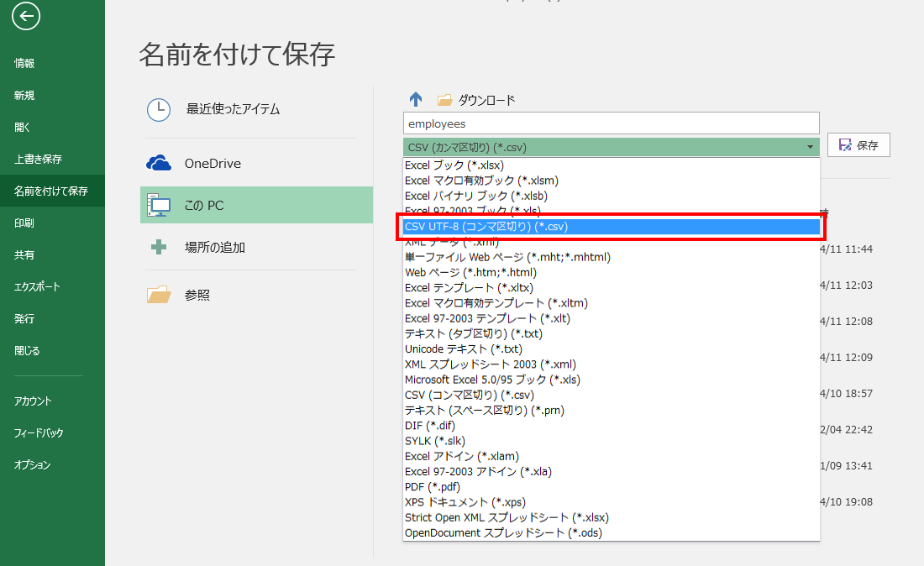924x566 pixels.
Task: Select the この PC computer icon
Action: tap(159, 205)
